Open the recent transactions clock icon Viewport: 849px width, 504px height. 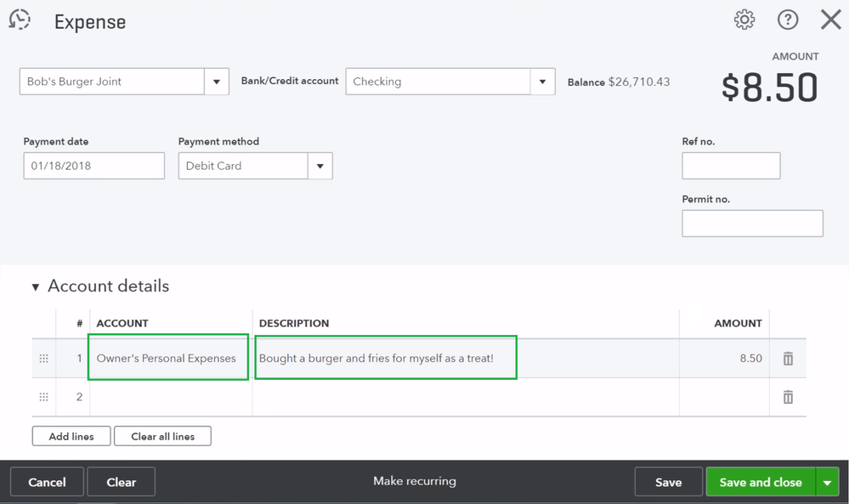tap(20, 20)
